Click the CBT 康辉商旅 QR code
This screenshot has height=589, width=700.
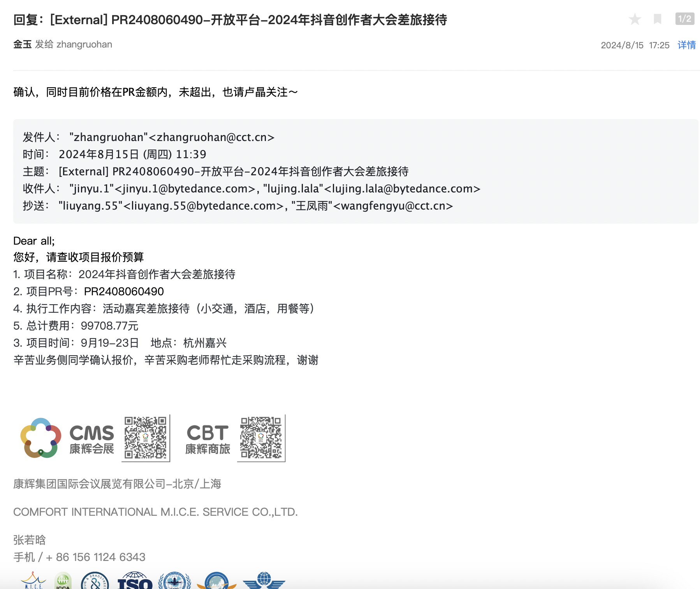click(261, 438)
